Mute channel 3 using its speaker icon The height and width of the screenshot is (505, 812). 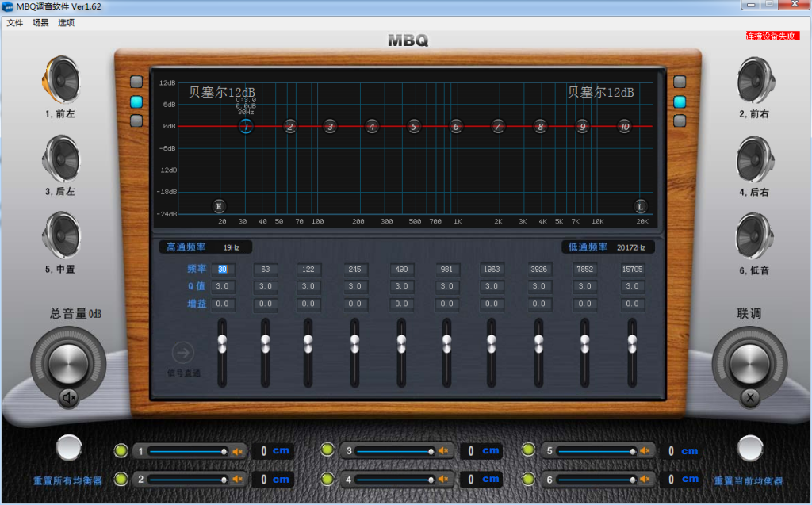tap(443, 451)
